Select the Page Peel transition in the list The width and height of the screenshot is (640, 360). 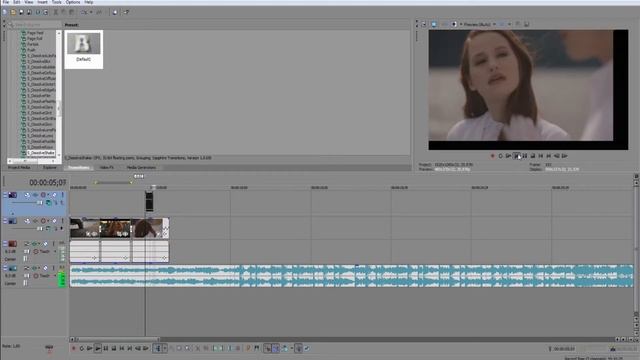tap(35, 33)
